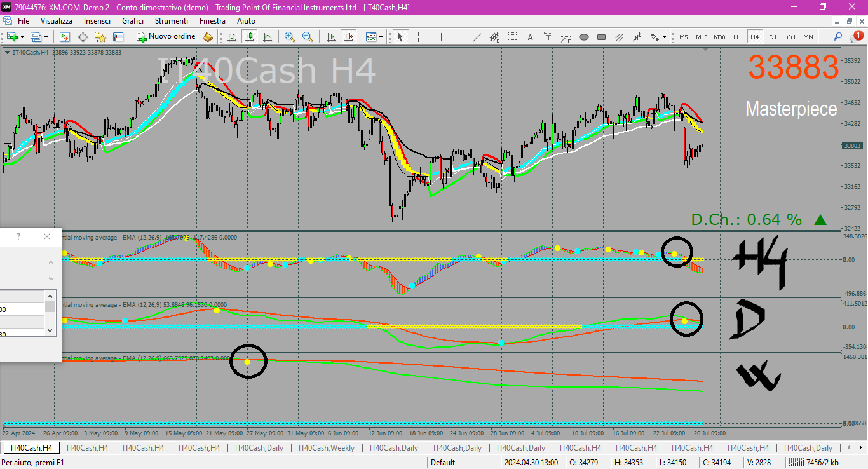Select the horizontal line drawing tool
This screenshot has height=469, width=868.
pyautogui.click(x=459, y=37)
